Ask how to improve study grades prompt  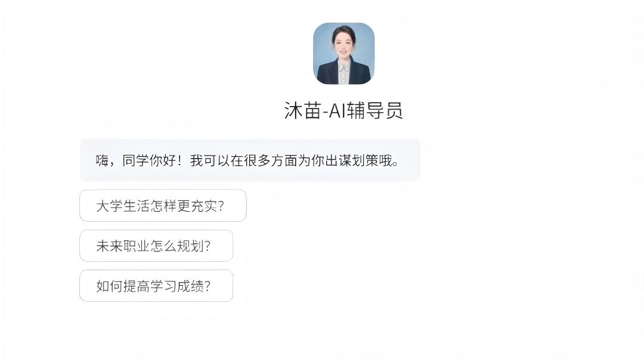point(156,286)
